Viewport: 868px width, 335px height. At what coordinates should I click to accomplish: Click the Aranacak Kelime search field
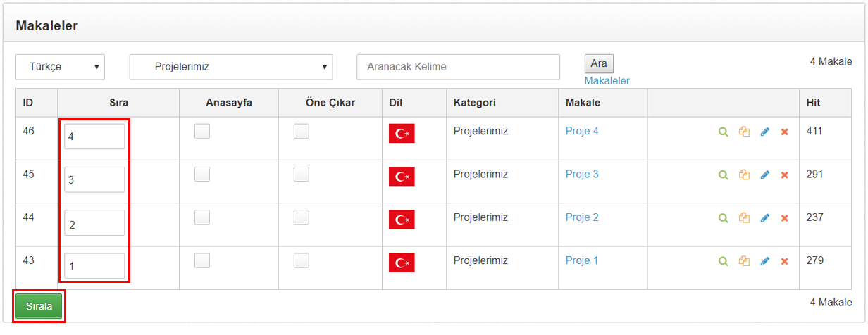pyautogui.click(x=458, y=67)
